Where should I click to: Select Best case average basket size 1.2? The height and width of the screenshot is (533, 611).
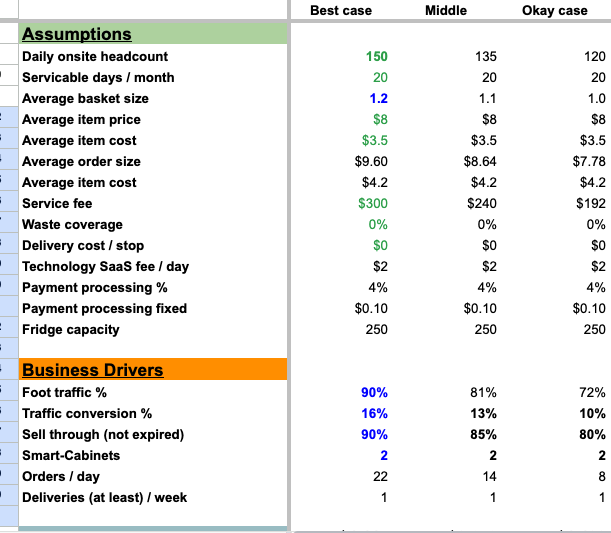[x=378, y=99]
